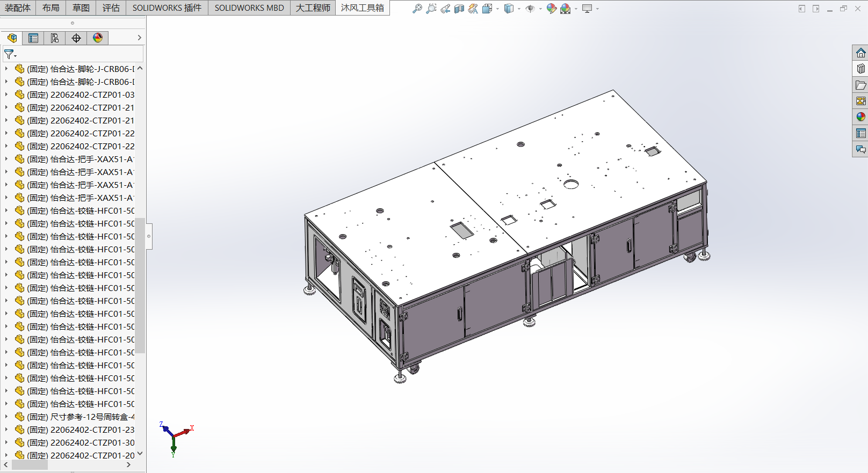Open the View Orientation cube icon
Screen dimensions: 868x473
487,9
